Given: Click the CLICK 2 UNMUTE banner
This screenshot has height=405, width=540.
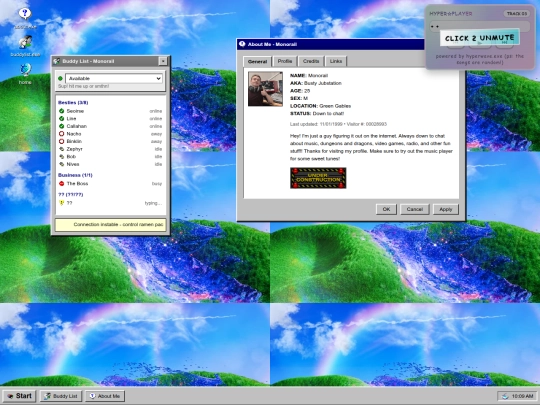Looking at the screenshot, I should click(479, 38).
